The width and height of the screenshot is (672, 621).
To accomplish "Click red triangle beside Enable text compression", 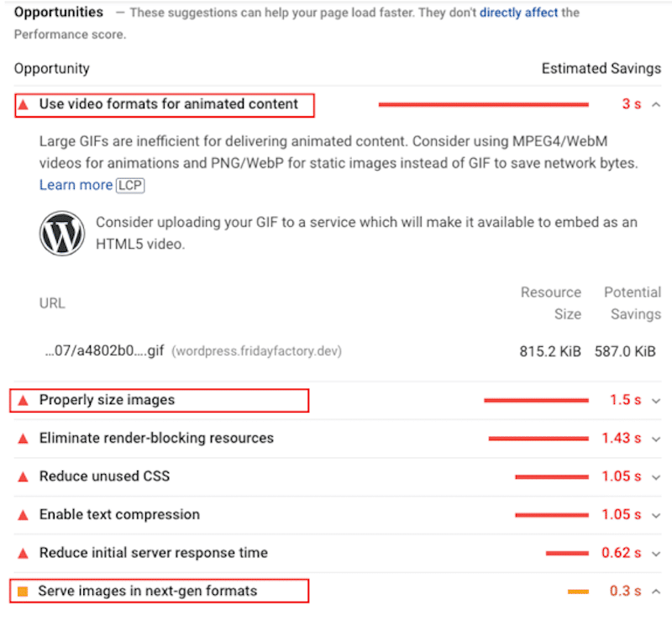I will tap(24, 515).
